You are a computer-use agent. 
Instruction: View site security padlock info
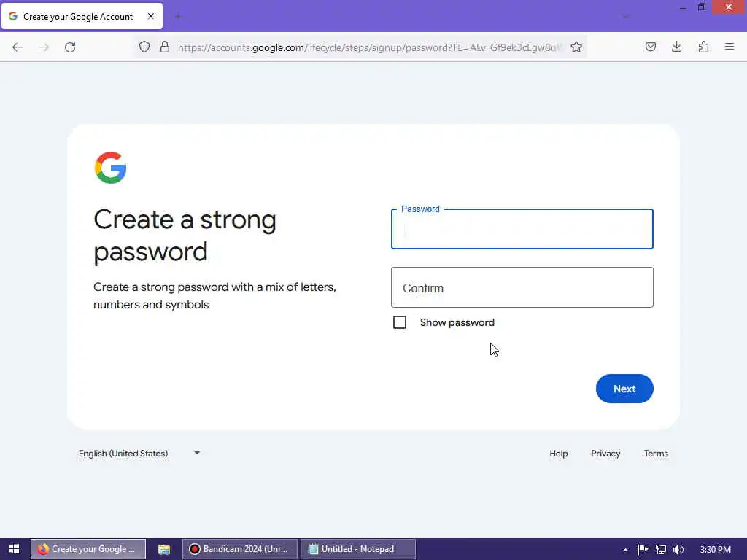pyautogui.click(x=165, y=47)
